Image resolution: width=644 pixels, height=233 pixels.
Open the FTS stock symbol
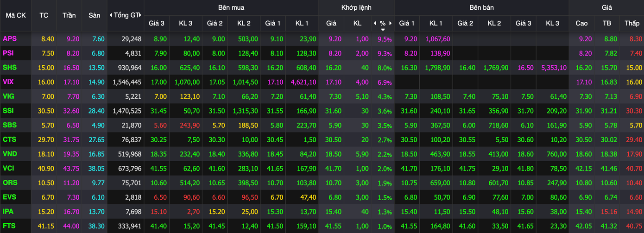point(9,226)
